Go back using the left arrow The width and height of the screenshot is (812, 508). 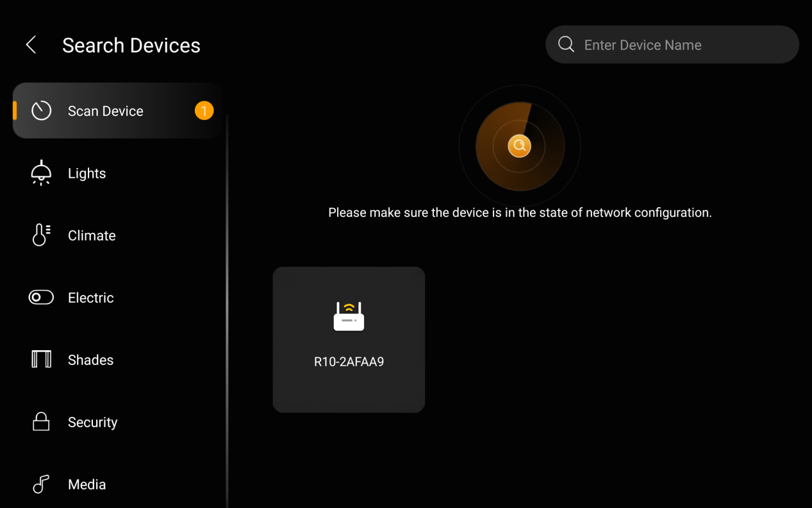(x=31, y=45)
